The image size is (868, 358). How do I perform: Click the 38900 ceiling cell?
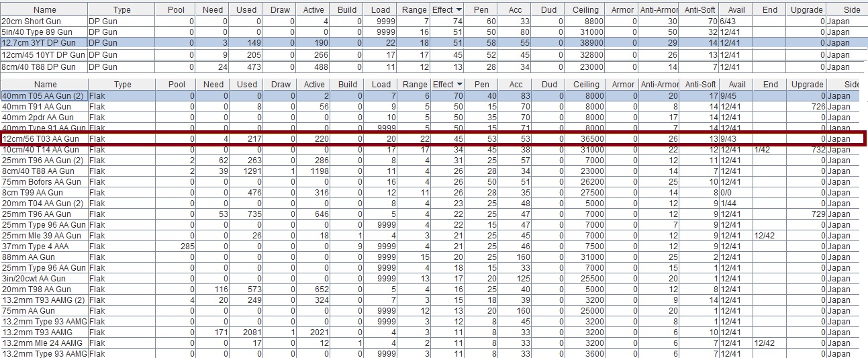point(586,42)
